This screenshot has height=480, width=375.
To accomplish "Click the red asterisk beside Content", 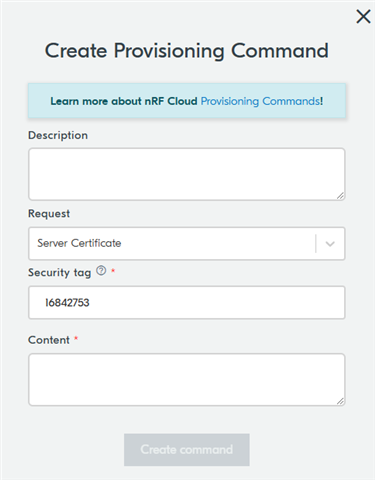I will click(76, 338).
